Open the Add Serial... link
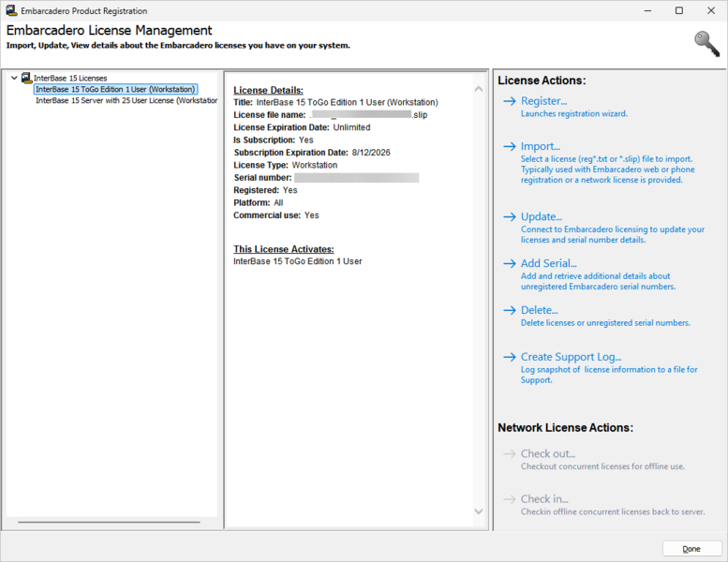The height and width of the screenshot is (562, 728). 549,263
